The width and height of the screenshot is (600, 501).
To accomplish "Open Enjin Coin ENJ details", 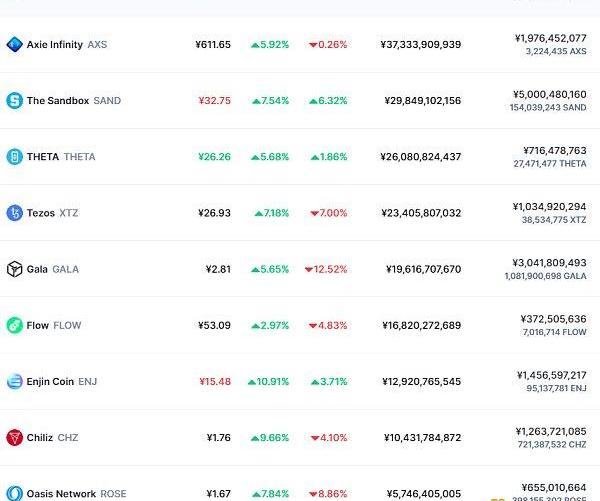I will pyautogui.click(x=62, y=381).
